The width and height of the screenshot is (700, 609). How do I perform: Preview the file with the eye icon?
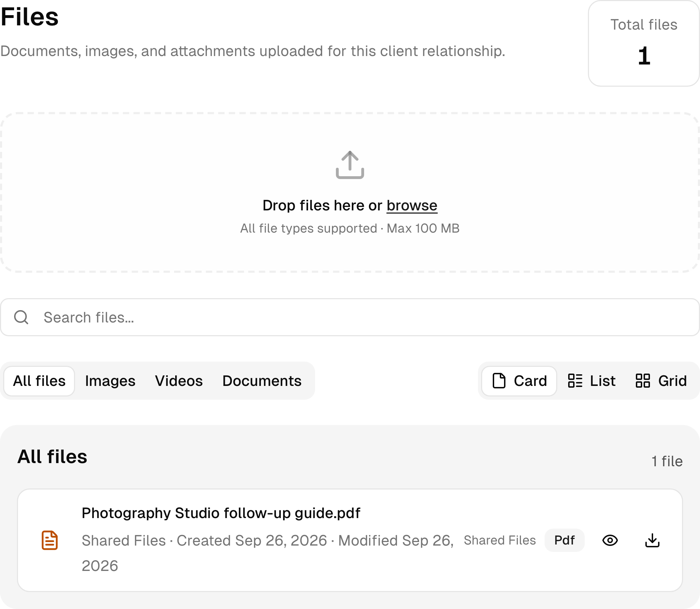coord(610,540)
